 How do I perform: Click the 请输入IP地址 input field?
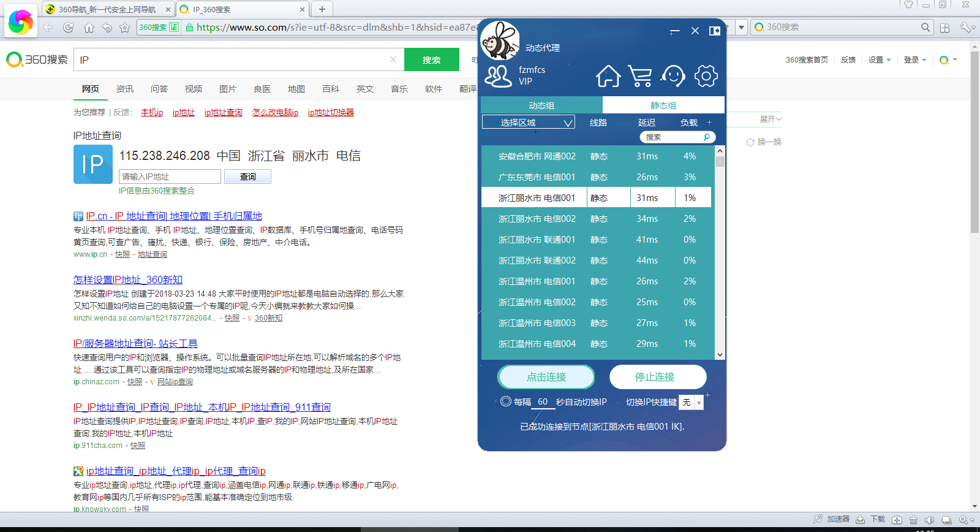click(170, 177)
